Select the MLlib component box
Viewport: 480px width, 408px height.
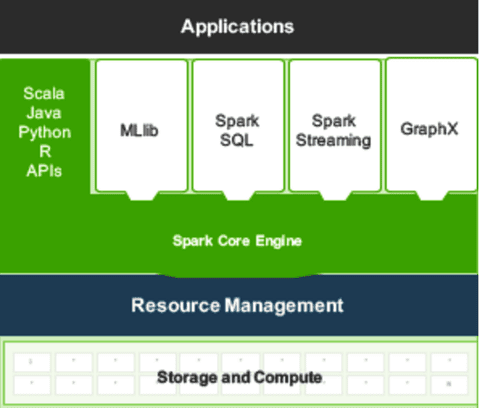142,125
